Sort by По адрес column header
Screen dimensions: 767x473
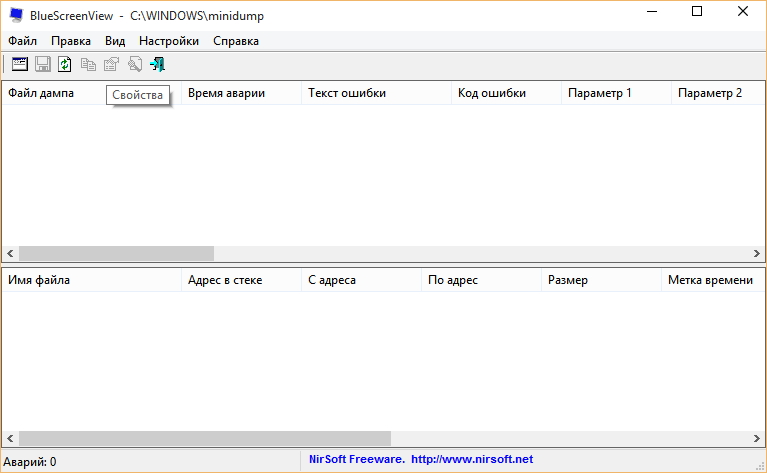pos(481,280)
